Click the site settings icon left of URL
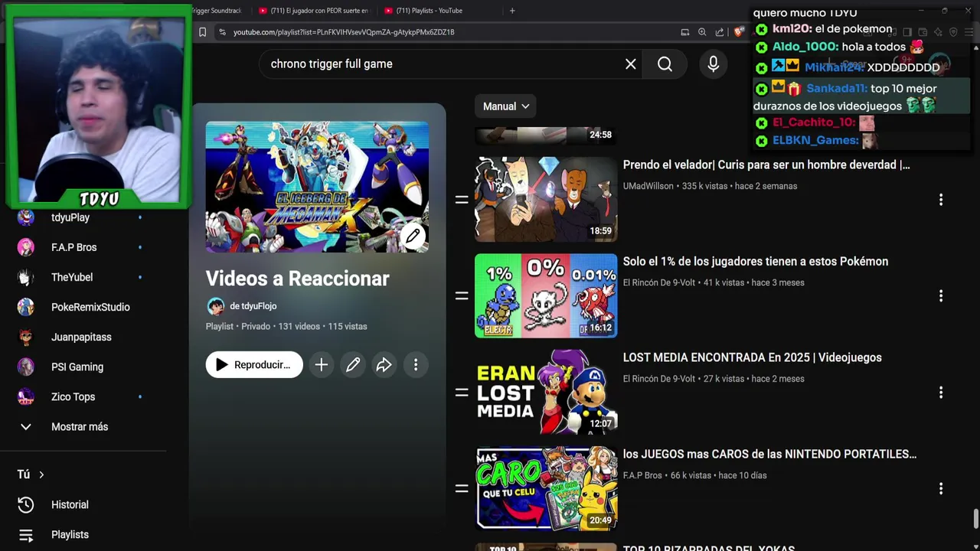 222,32
